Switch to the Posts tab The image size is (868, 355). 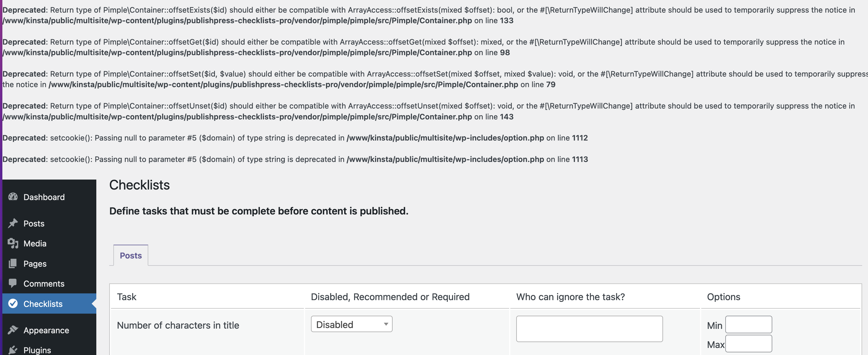(x=130, y=255)
